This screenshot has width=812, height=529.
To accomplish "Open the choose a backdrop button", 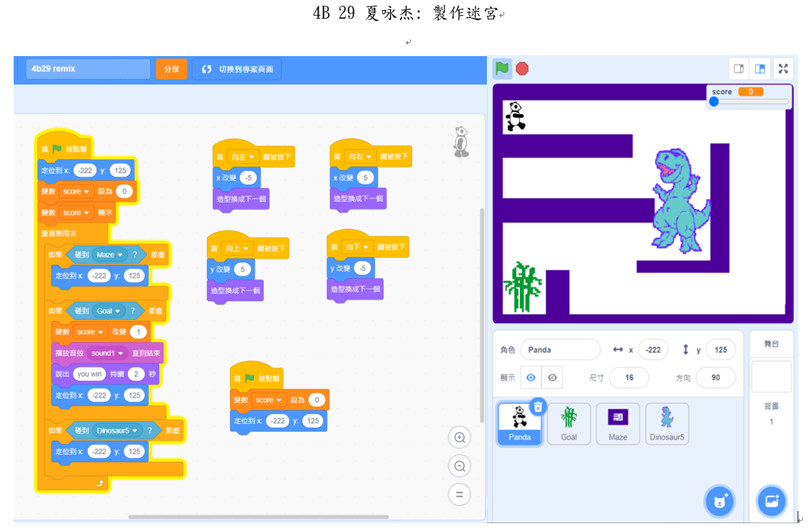I will tap(772, 500).
